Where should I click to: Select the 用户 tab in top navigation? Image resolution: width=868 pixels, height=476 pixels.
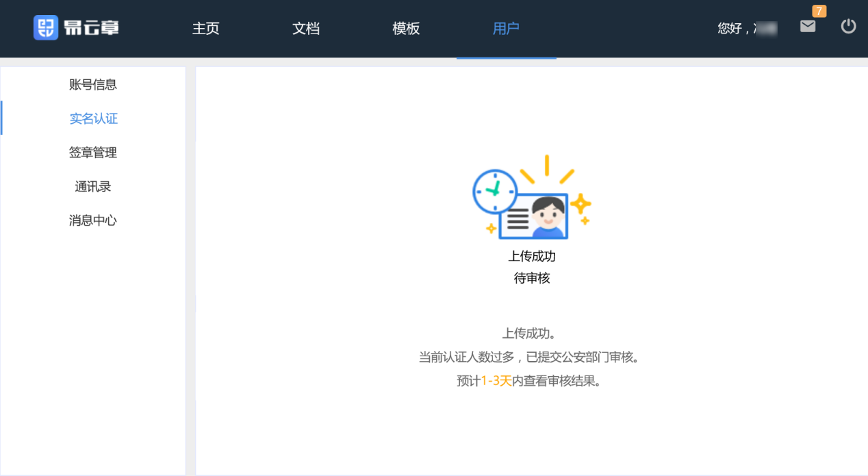point(506,29)
